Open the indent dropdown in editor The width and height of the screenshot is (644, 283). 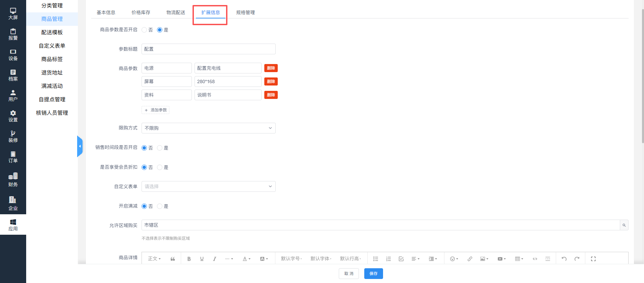pyautogui.click(x=433, y=259)
